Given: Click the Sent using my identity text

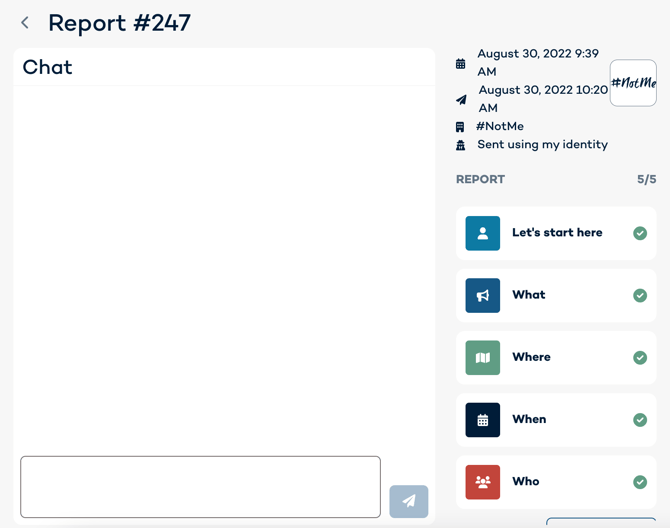Looking at the screenshot, I should [x=543, y=145].
